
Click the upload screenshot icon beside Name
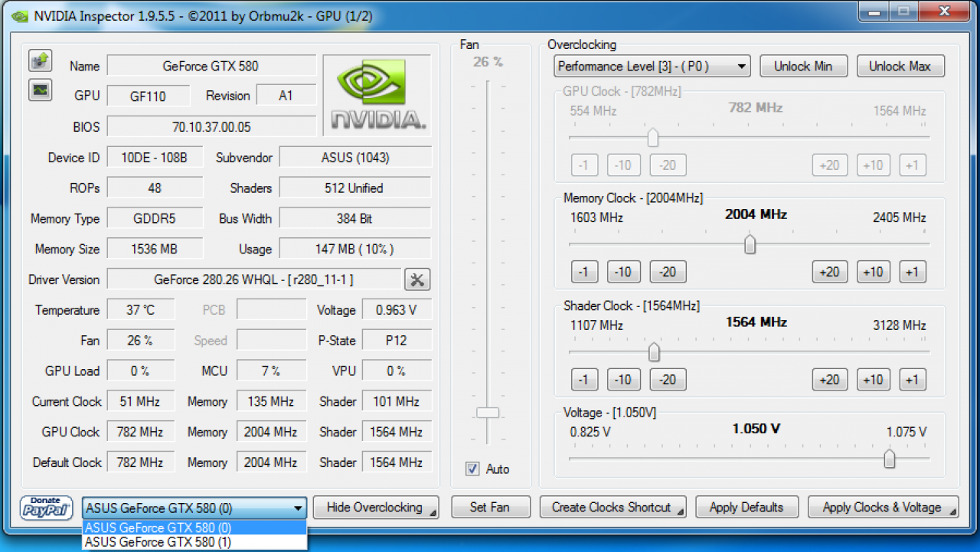coord(40,60)
